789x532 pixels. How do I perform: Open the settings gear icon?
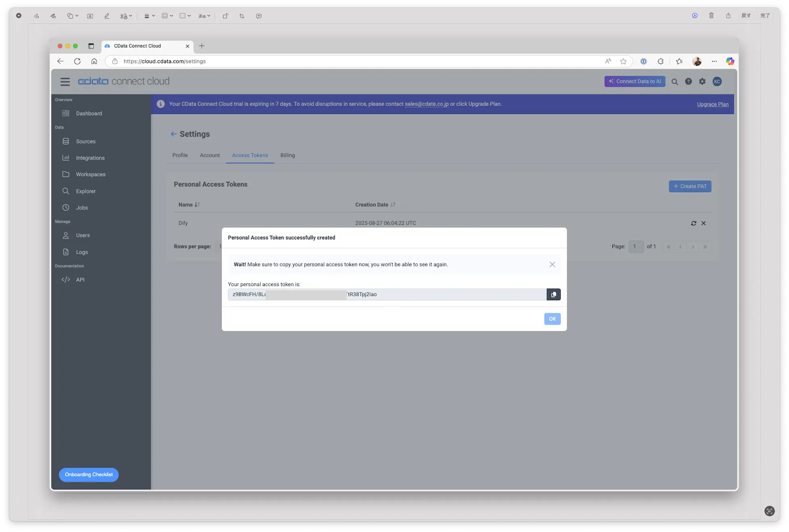tap(702, 81)
